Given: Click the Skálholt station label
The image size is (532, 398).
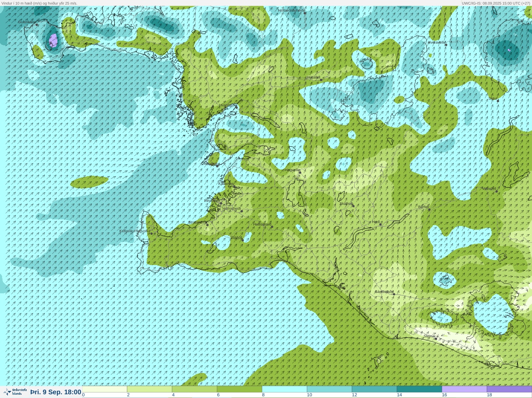Looking at the screenshot, I should [346, 204].
